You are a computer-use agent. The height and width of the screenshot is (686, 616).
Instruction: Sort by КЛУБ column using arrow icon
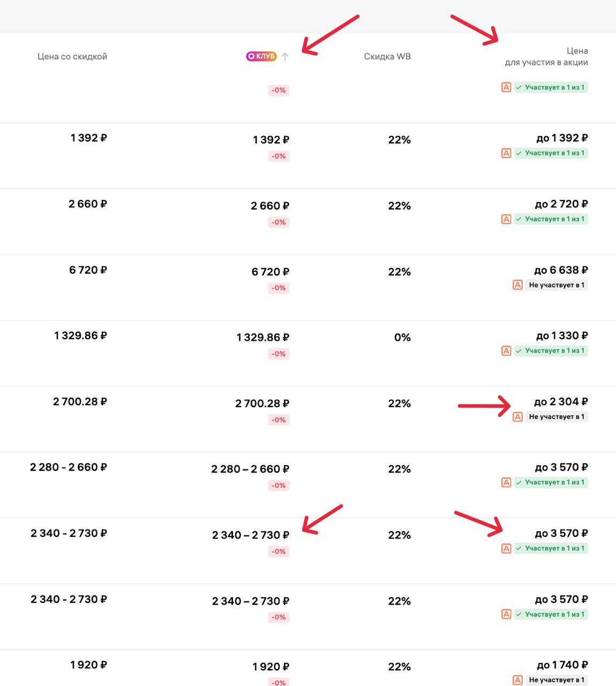(285, 56)
